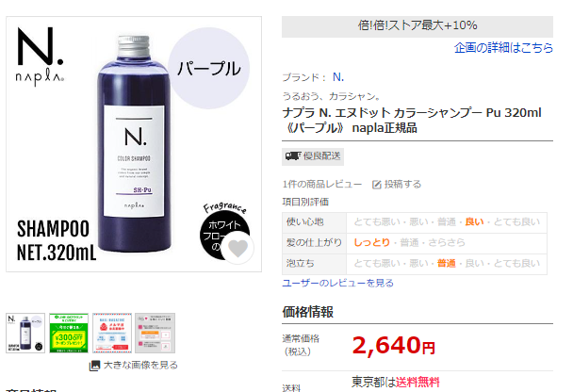This screenshot has width=573, height=392.
Task: Click the product title ナプラ N. カラーシャンプー
Action: [x=412, y=121]
